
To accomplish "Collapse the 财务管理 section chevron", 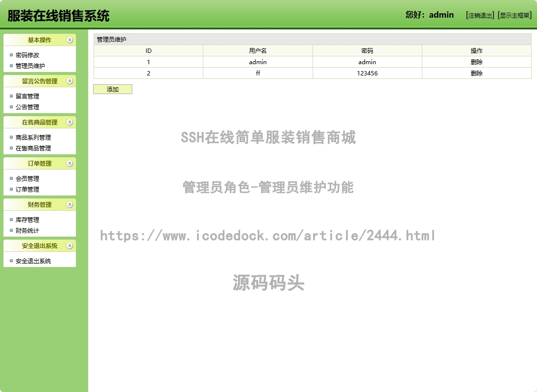I will [x=70, y=204].
